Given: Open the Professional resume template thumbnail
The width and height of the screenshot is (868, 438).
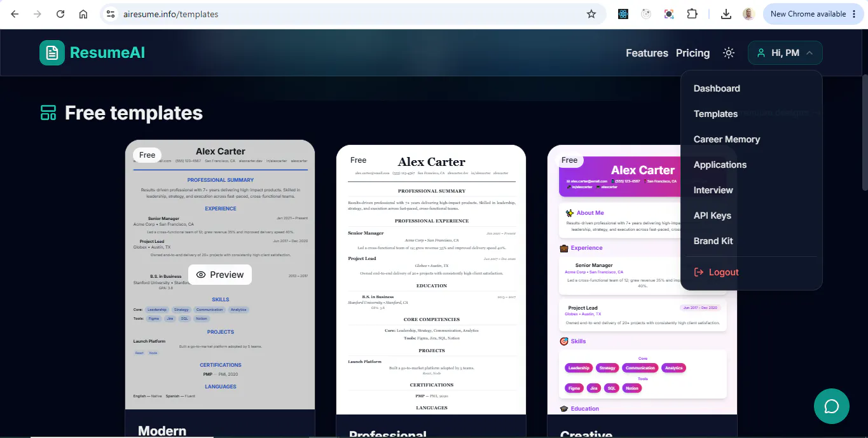Looking at the screenshot, I should [x=431, y=280].
